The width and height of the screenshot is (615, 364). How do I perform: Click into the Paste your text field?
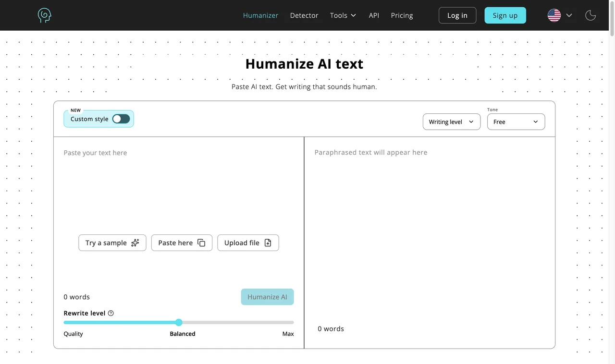pyautogui.click(x=179, y=187)
